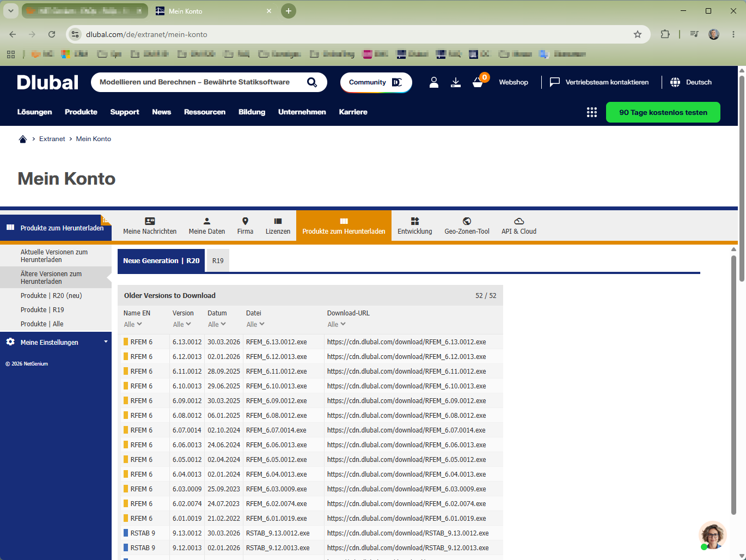The height and width of the screenshot is (560, 746).
Task: View site information icon in address bar
Action: pos(75,34)
